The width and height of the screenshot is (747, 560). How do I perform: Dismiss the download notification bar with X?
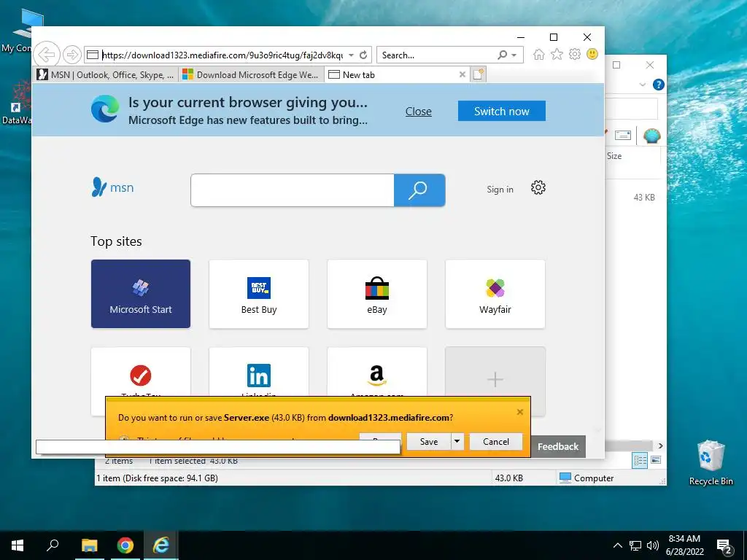519,412
